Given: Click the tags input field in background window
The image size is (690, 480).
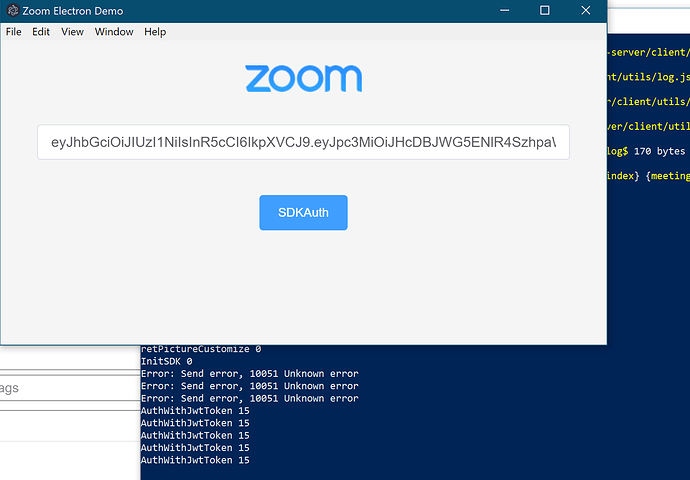Looking at the screenshot, I should [70, 388].
